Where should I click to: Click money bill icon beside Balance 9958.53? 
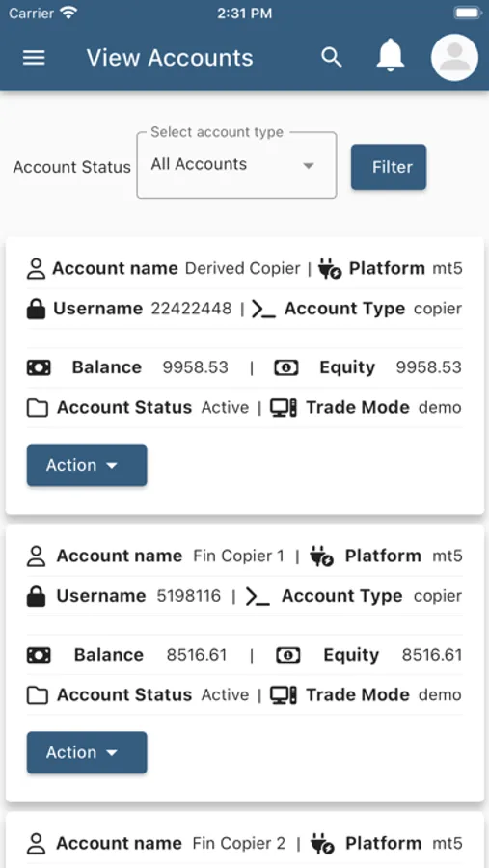pos(39,367)
